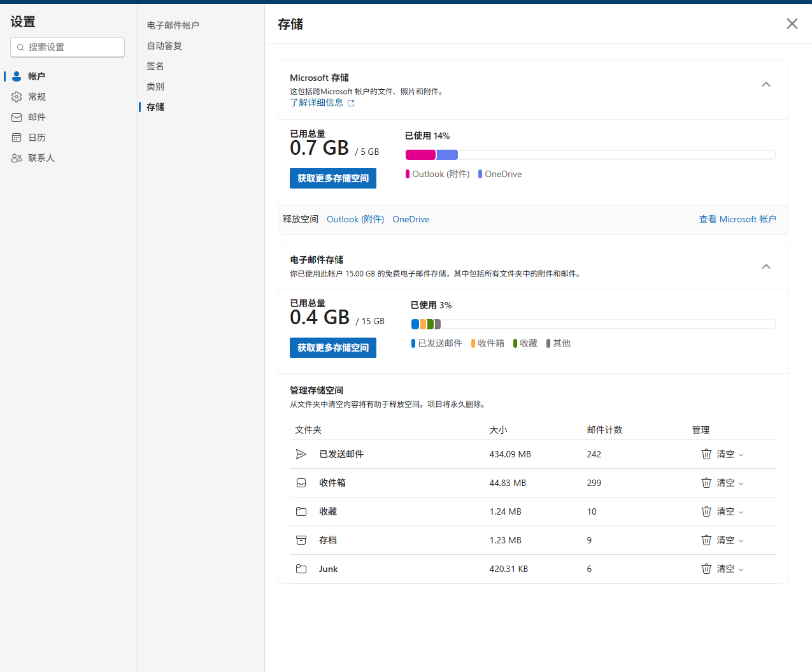This screenshot has height=672, width=812.
Task: Open 自动答复 settings page
Action: tap(164, 46)
